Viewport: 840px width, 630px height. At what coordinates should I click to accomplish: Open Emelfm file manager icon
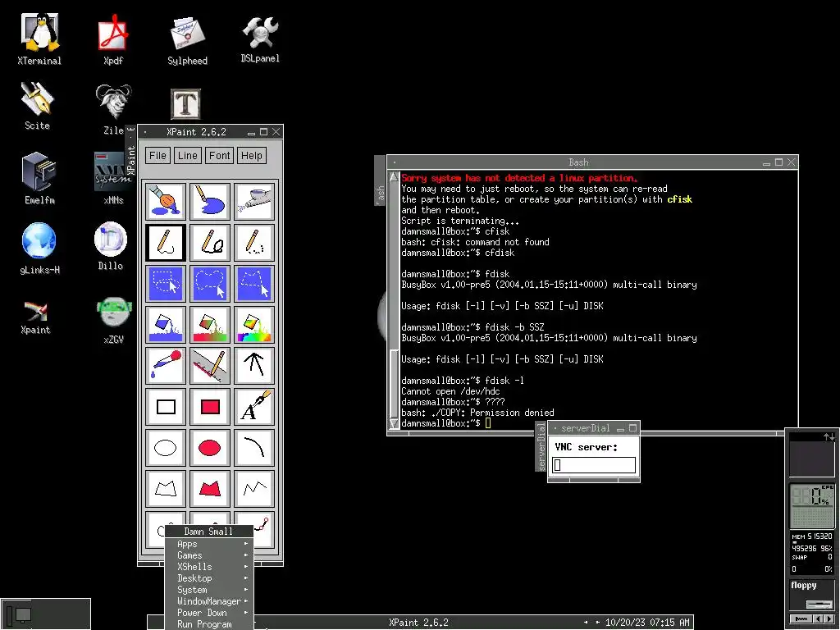(39, 178)
